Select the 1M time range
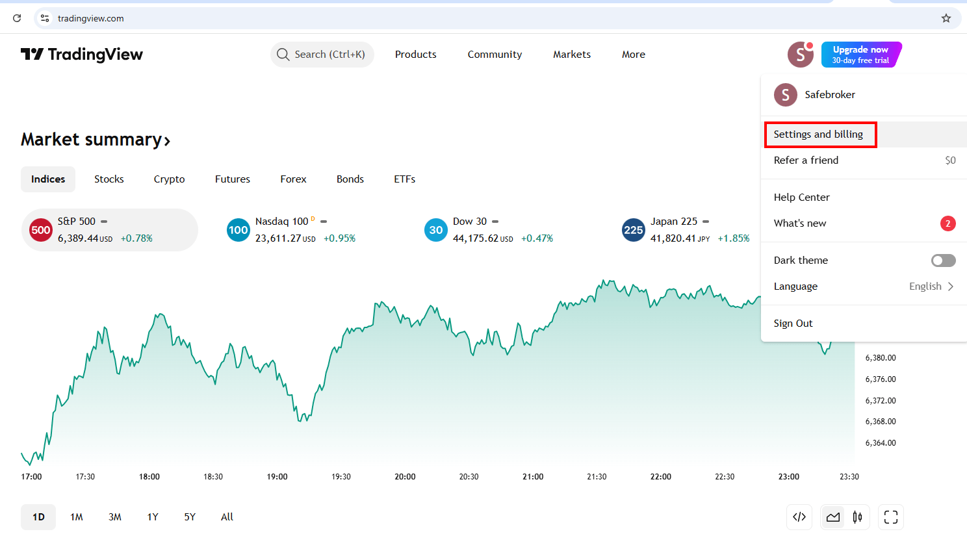The image size is (967, 560). tap(77, 517)
